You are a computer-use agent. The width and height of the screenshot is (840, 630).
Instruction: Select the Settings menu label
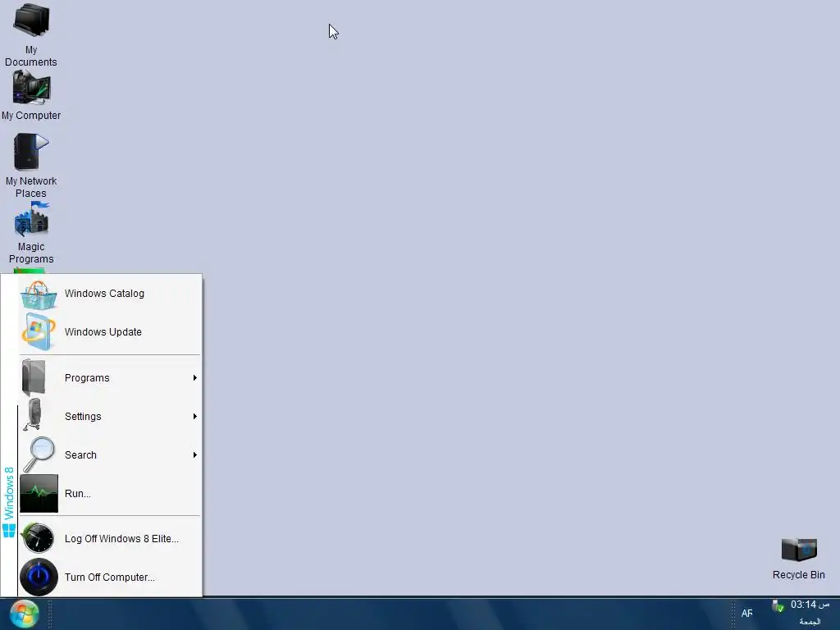click(83, 417)
